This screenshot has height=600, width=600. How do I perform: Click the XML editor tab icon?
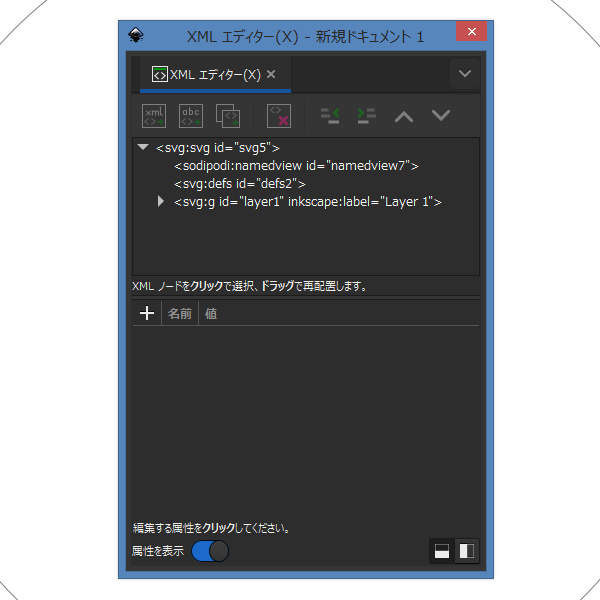(x=160, y=74)
